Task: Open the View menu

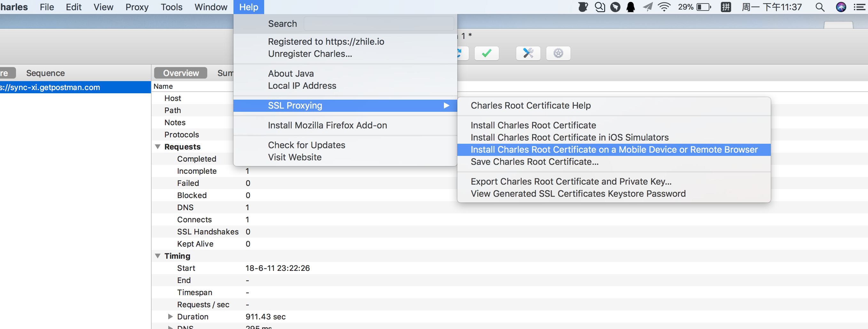Action: [103, 7]
